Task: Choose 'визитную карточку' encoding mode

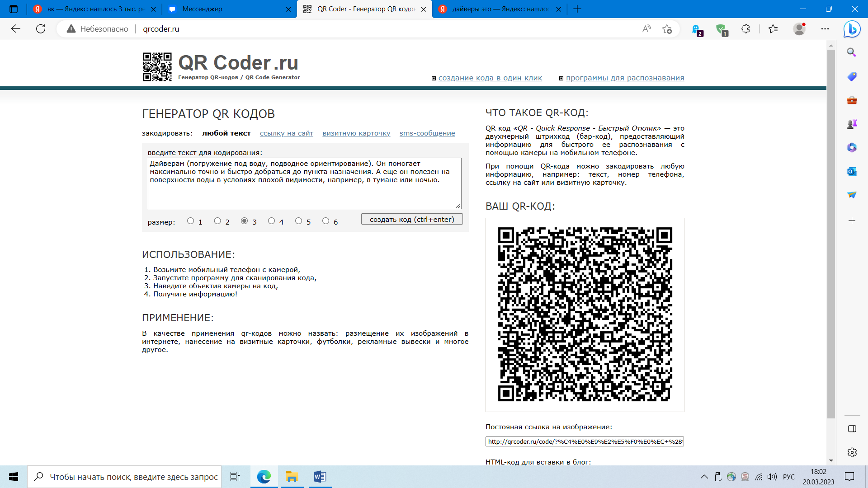Action: 356,133
